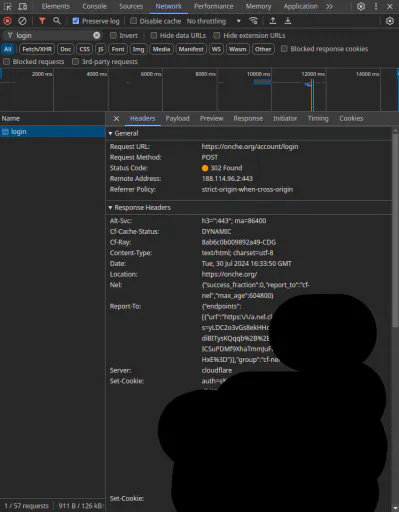Filter requests by CSS
This screenshot has height=512, width=399.
pyautogui.click(x=84, y=49)
